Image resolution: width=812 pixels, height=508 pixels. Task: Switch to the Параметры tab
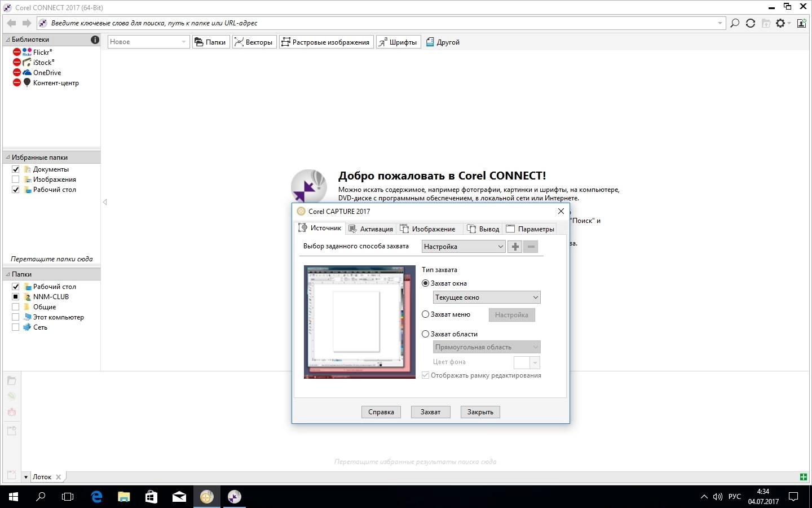click(x=530, y=229)
